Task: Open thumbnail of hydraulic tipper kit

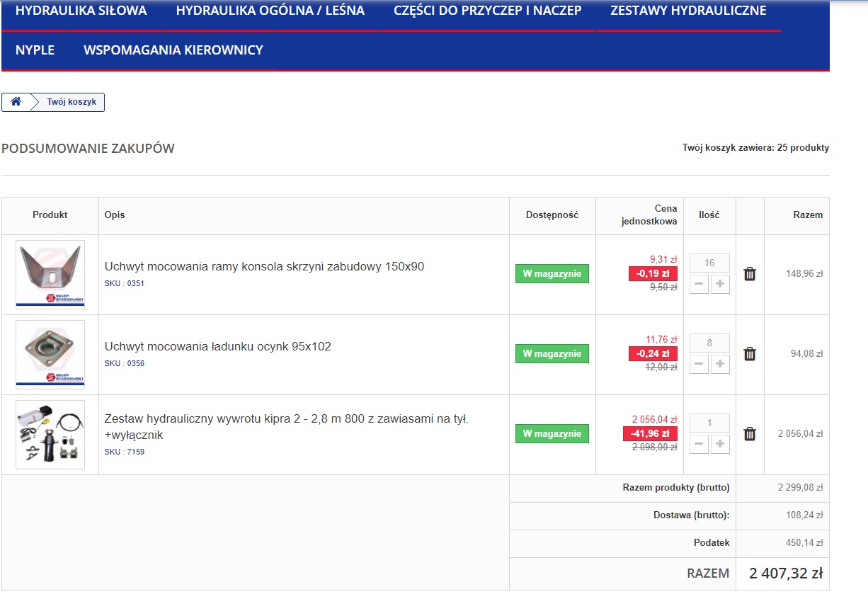Action: pyautogui.click(x=50, y=435)
